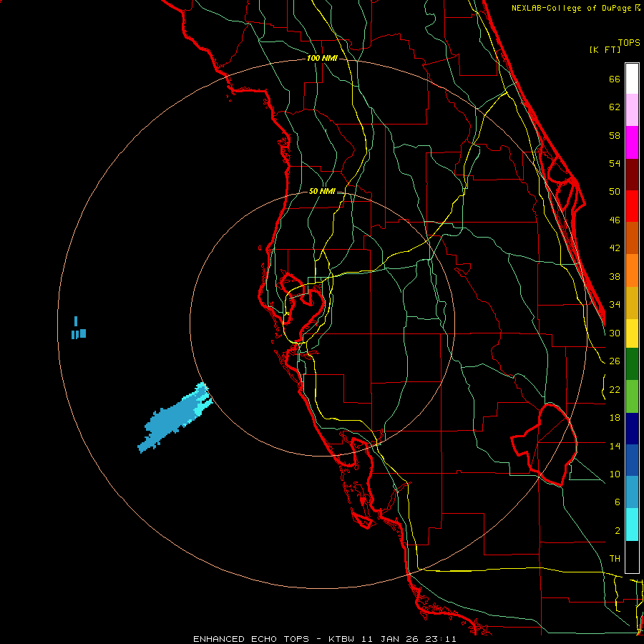The height and width of the screenshot is (644, 644).
Task: Click the medium blue swatch near 10
Action: point(632,460)
